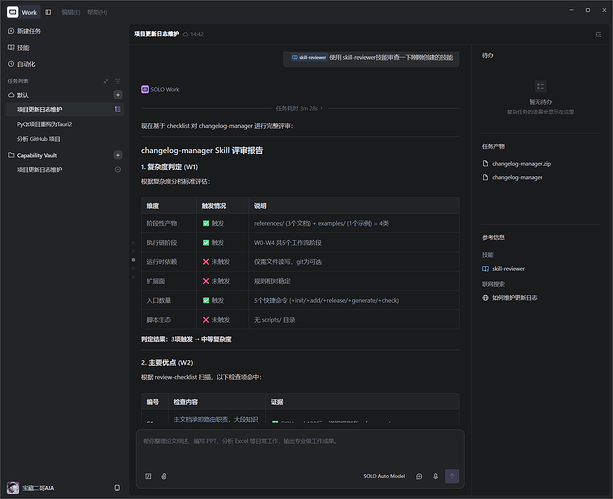Open the changelog-manager.zip artifact
The width and height of the screenshot is (613, 499).
517,163
